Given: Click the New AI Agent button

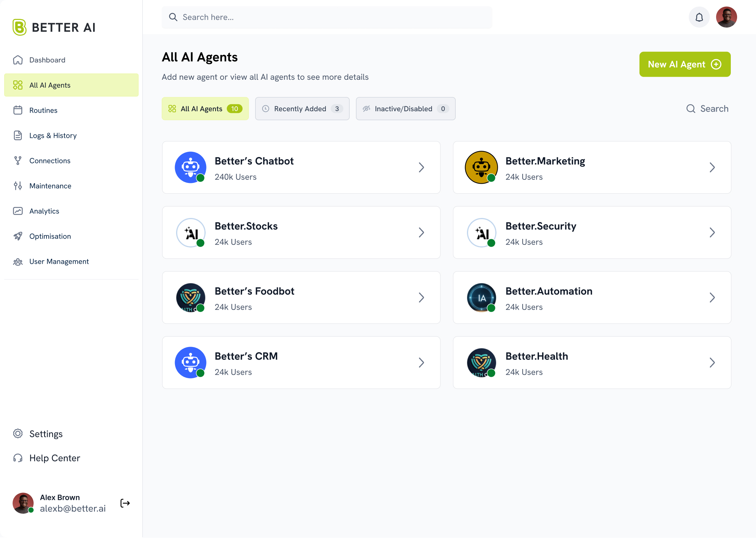Looking at the screenshot, I should point(685,64).
